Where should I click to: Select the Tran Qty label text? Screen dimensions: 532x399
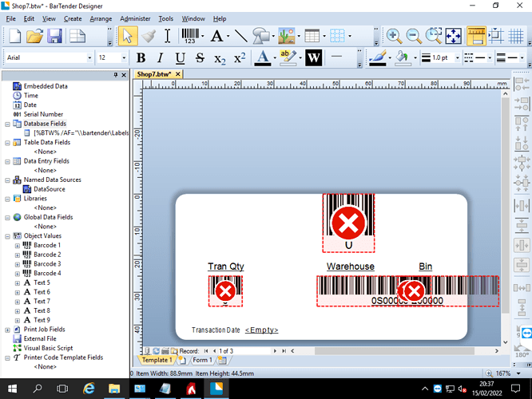click(226, 267)
